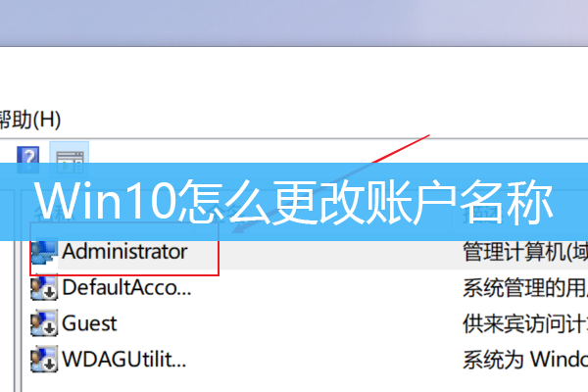The image size is (588, 392).
Task: Select the Administrator user name
Action: (124, 251)
